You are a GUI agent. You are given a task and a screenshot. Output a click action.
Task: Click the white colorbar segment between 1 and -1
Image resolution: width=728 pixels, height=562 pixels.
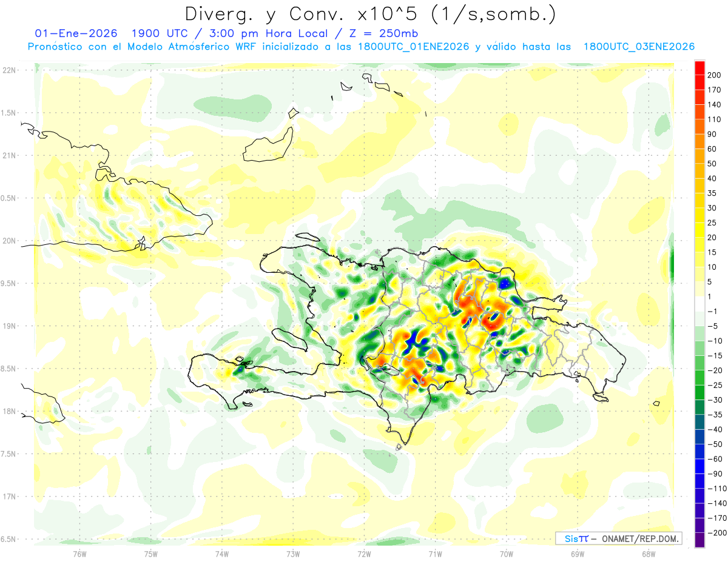tap(699, 304)
